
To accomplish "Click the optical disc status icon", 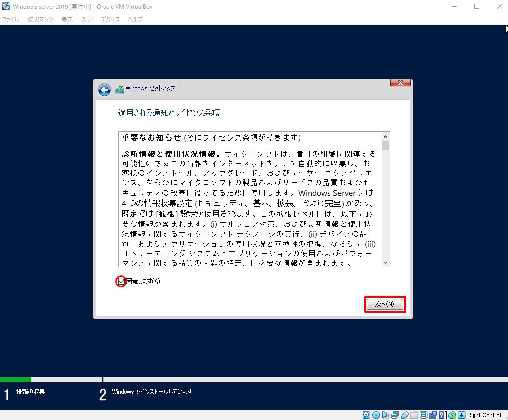I will 376,415.
